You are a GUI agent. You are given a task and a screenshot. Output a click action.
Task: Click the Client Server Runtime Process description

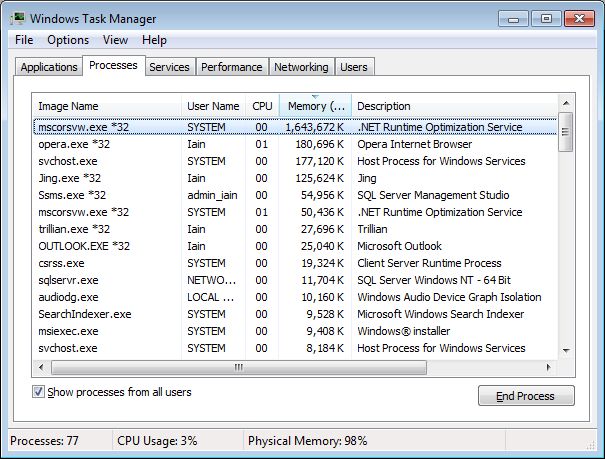(x=429, y=263)
